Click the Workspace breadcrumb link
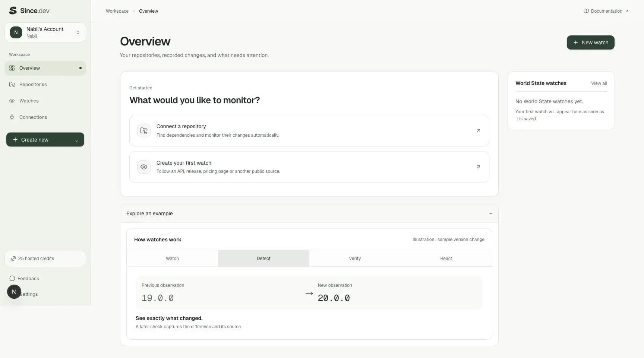Viewport: 644px width, 358px height. [x=117, y=11]
